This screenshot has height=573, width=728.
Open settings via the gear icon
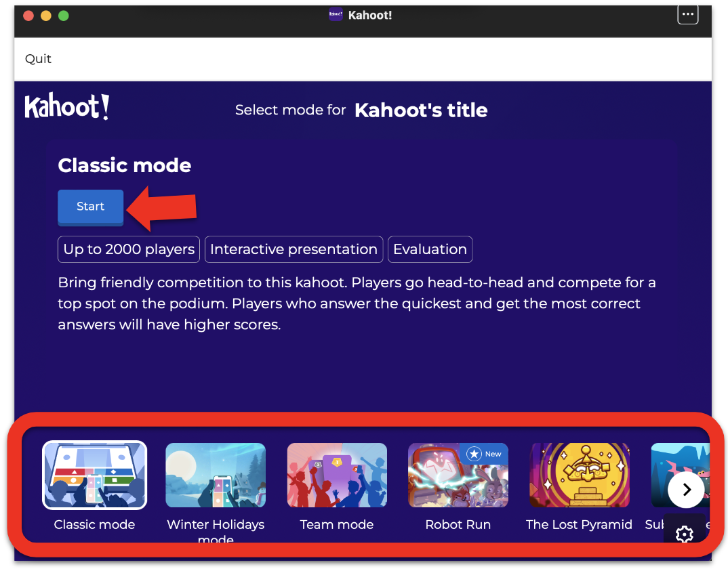click(685, 534)
